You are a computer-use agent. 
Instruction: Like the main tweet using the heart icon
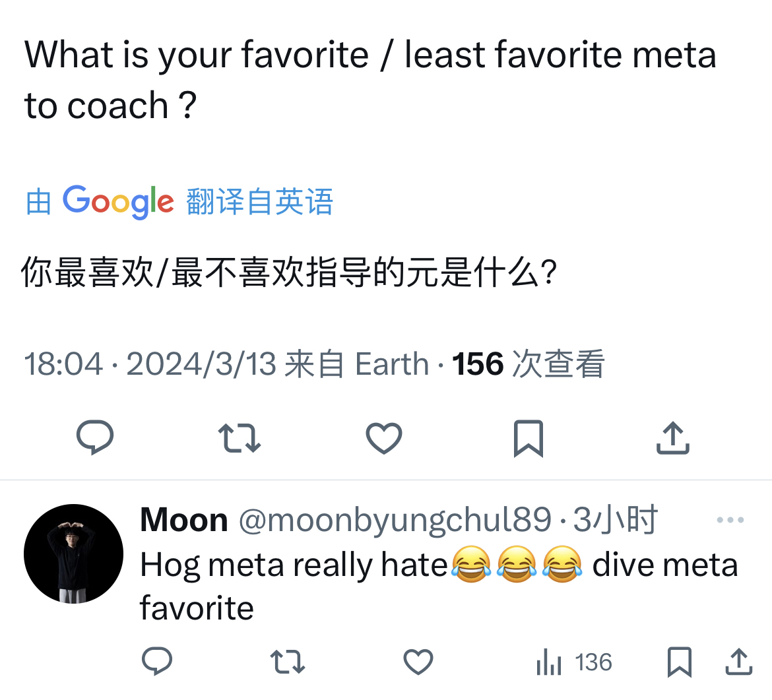(x=383, y=437)
